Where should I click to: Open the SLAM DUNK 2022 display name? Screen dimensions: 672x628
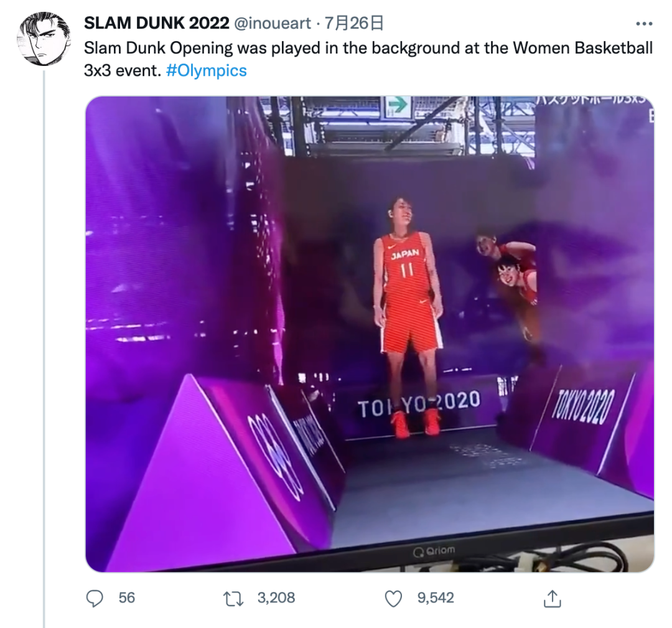[x=156, y=23]
